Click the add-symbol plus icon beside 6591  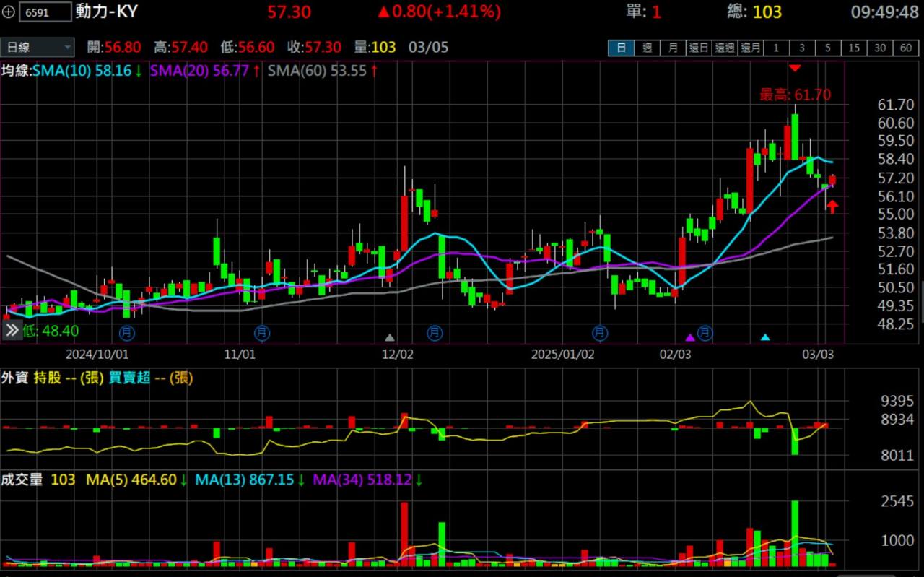click(9, 12)
